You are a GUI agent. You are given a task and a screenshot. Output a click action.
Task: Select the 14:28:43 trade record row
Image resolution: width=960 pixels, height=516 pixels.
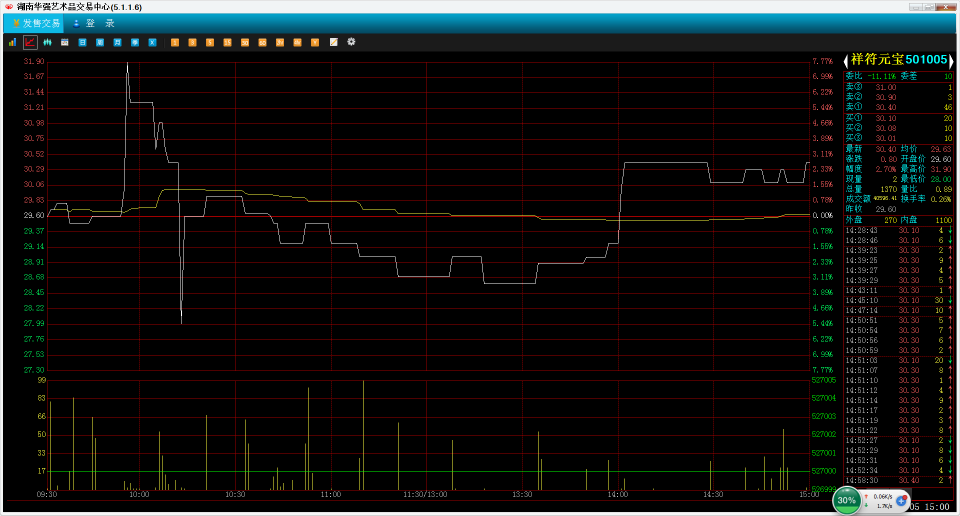(899, 231)
